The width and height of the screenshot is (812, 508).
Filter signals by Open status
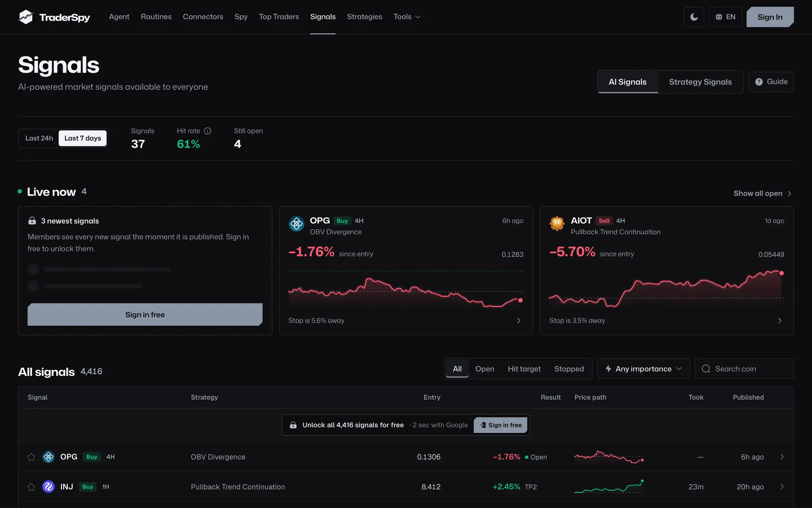(485, 369)
